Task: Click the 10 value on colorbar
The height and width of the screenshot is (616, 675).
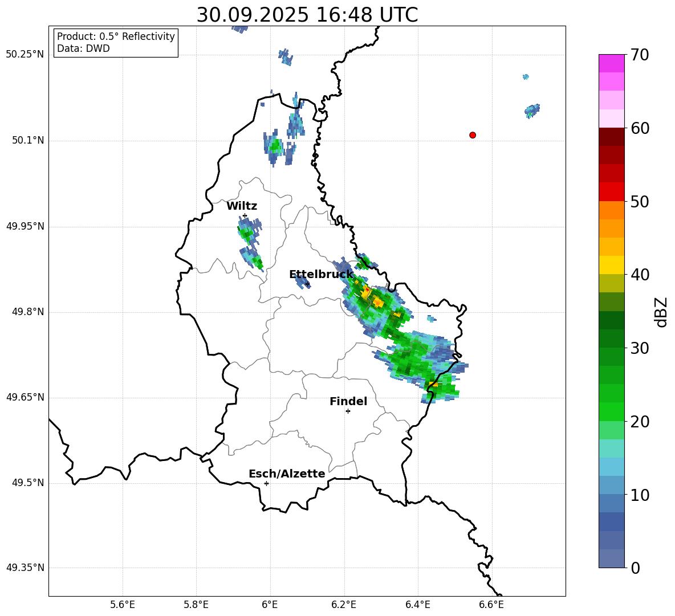Action: click(640, 495)
